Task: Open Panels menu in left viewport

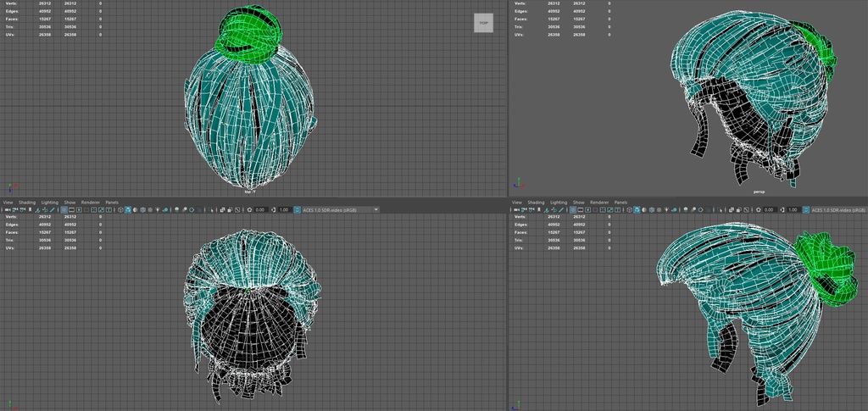Action: click(x=112, y=203)
